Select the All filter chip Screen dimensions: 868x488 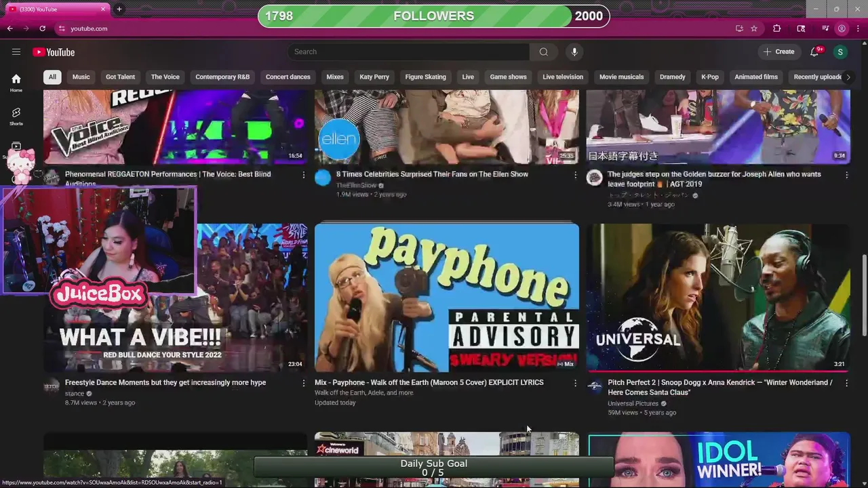[x=52, y=77]
